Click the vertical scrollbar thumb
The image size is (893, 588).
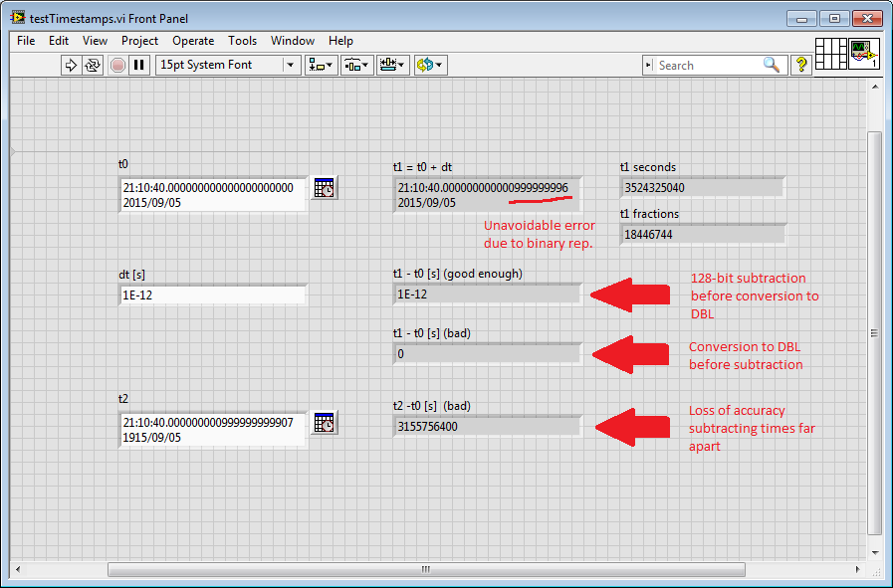[x=874, y=333]
